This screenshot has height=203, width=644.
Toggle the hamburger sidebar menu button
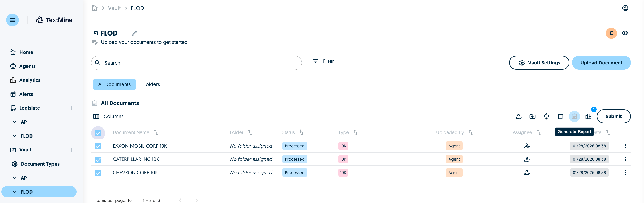[x=12, y=20]
